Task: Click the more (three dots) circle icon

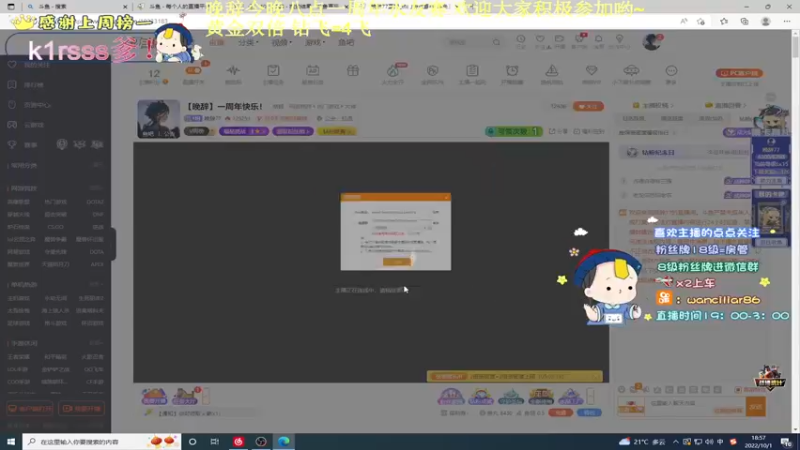Action: pyautogui.click(x=671, y=70)
